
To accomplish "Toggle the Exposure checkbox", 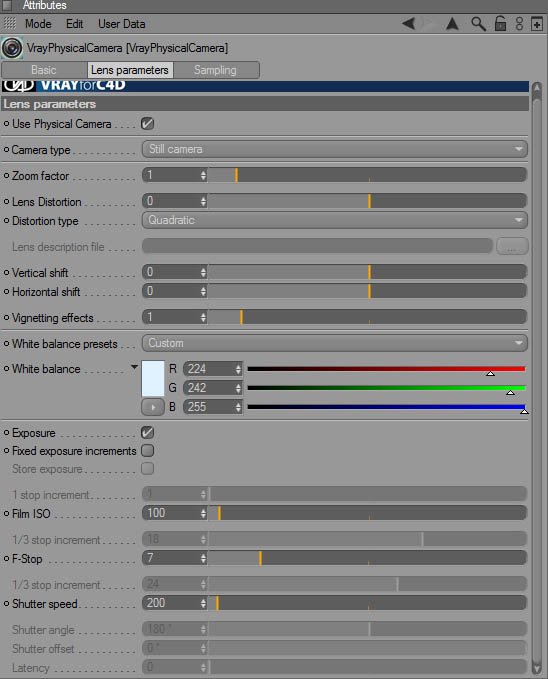I will coord(147,433).
